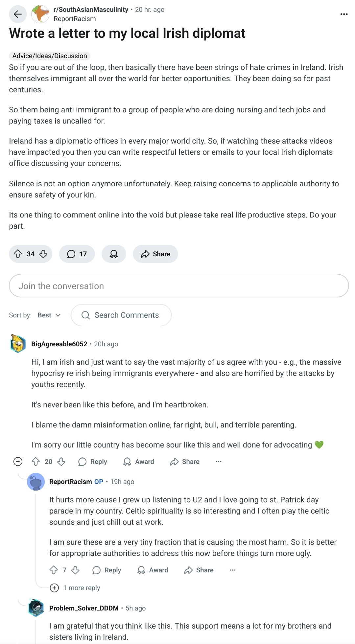Open more options on BigAgreeable6052's comment
Screen dimensions: 355x644
click(219, 462)
